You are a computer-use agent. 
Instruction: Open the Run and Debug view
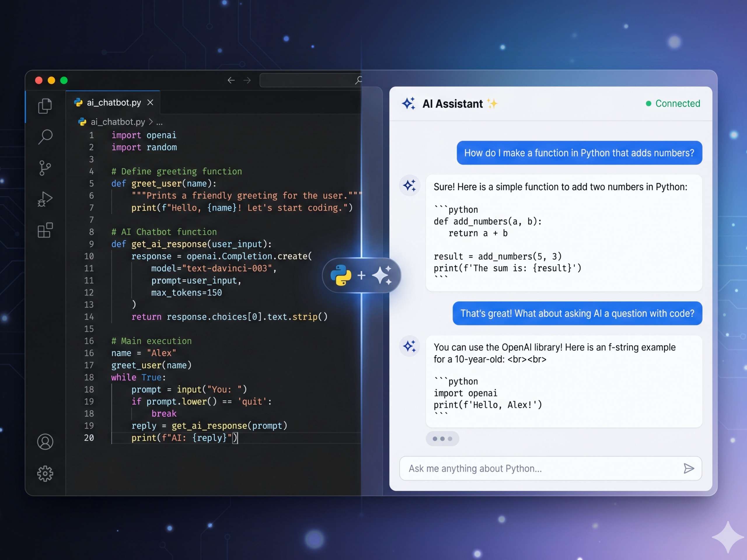point(45,199)
